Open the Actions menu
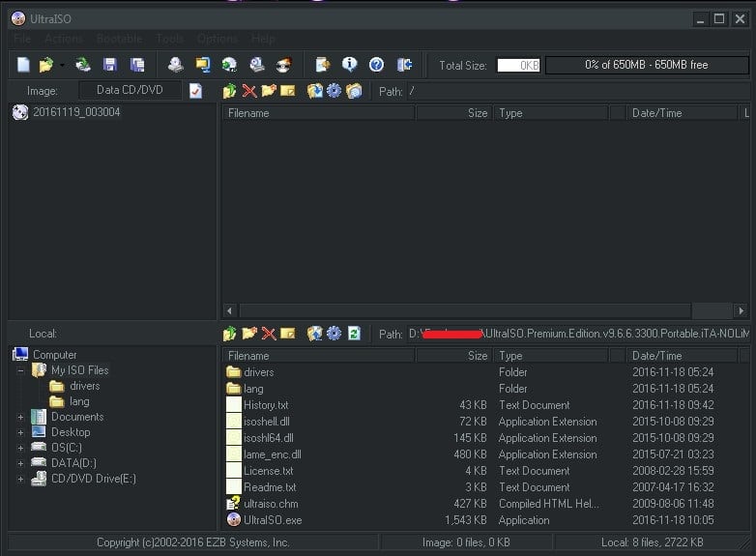Screen dimensions: 756x556 point(64,39)
